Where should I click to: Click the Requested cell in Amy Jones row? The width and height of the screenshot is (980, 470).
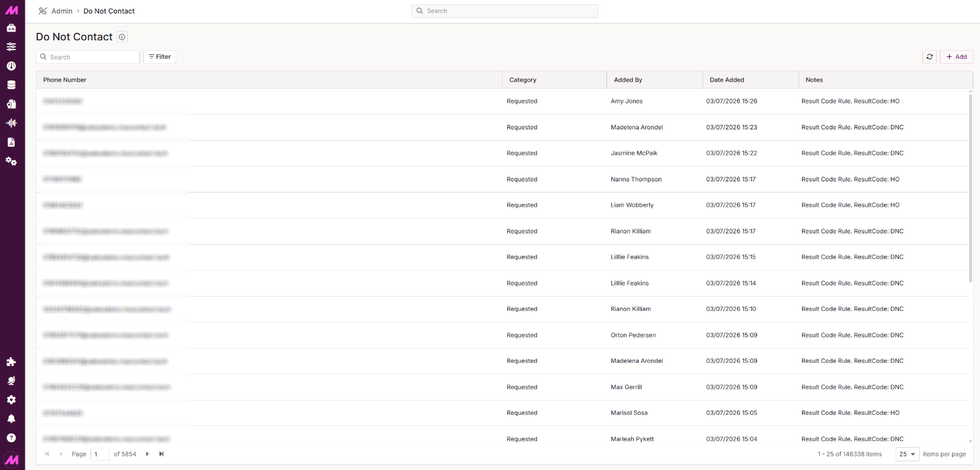(x=522, y=101)
